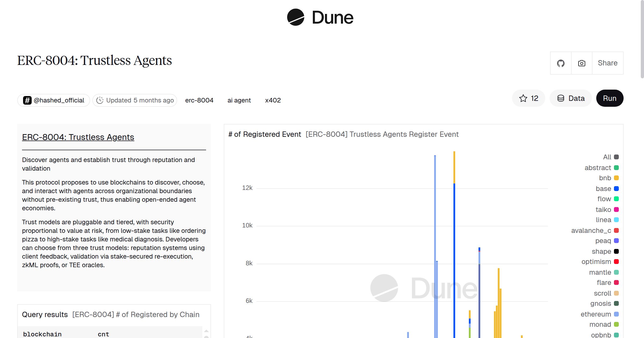644x338 pixels.
Task: Open the GitHub icon for this dashboard
Action: click(x=561, y=63)
